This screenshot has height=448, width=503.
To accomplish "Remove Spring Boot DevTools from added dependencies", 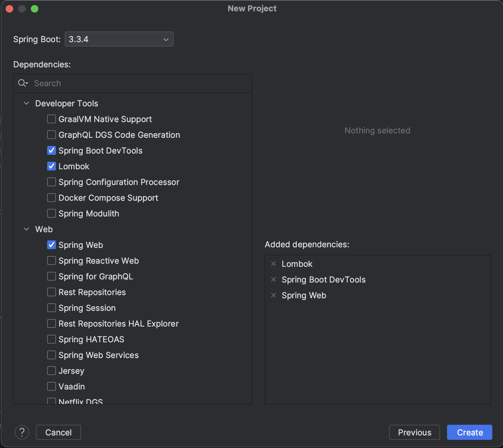I will (x=274, y=279).
